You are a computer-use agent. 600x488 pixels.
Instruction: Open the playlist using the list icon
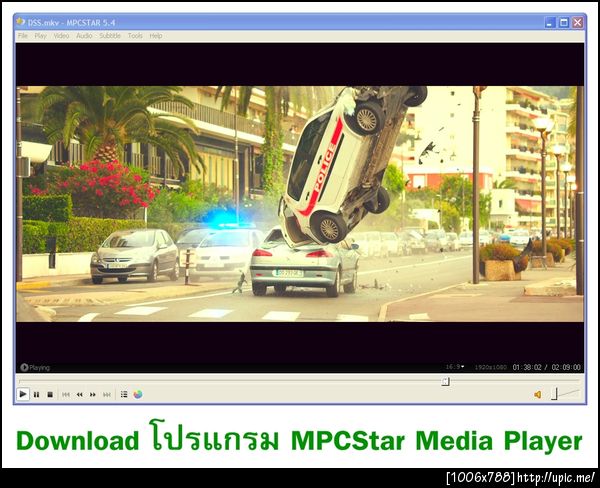coord(124,394)
